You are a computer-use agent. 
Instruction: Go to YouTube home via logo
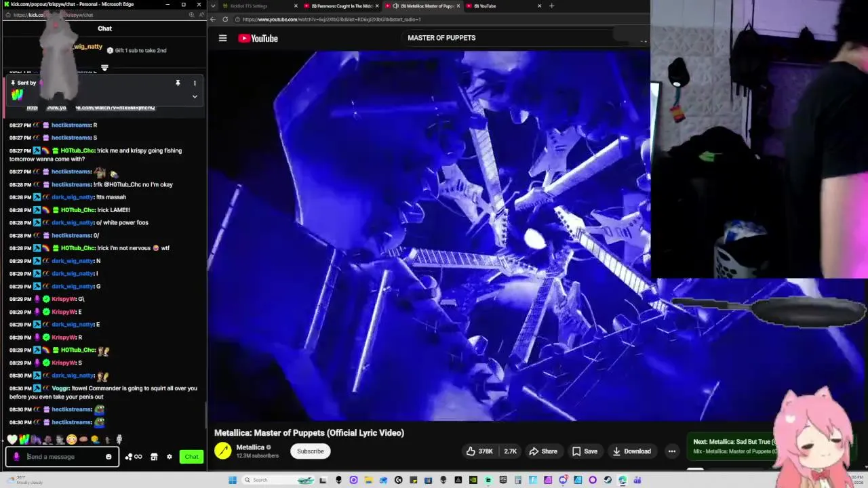[258, 39]
